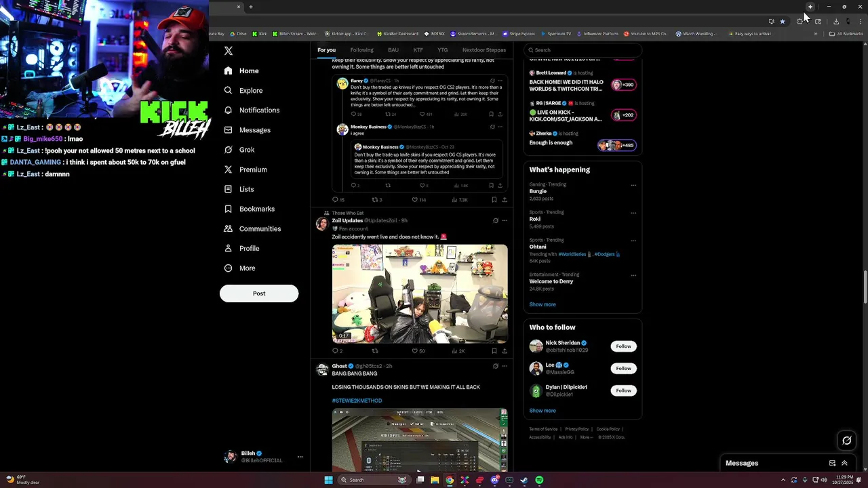Bookmark this page star icon
Viewport: 868px width, 488px height.
click(783, 21)
